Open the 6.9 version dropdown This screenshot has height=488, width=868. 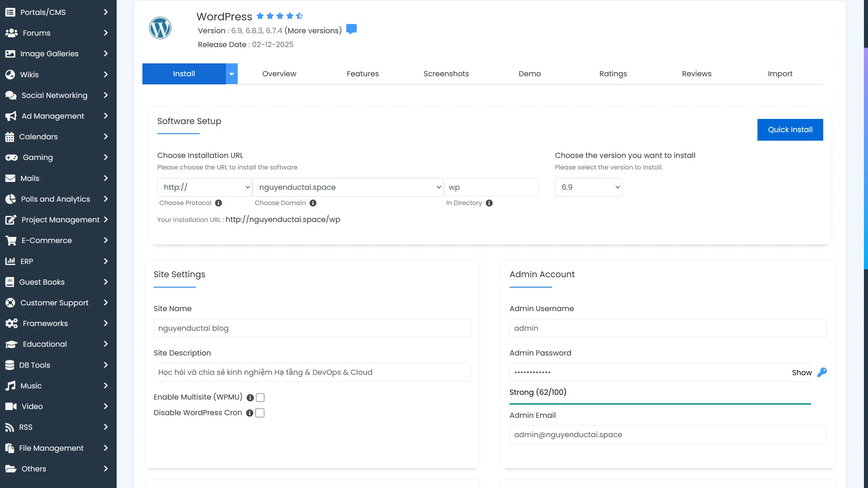(x=588, y=187)
